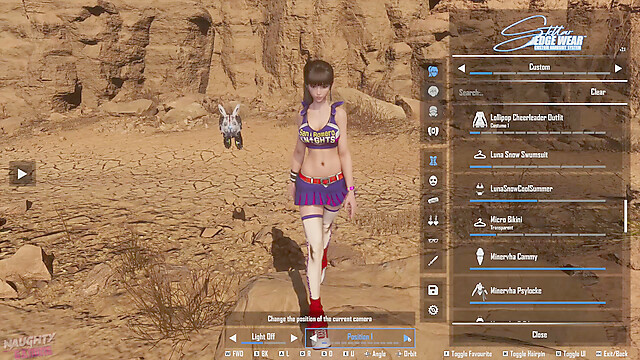Click variant slider under Luna Snow Swimsuit
This screenshot has width=640, height=360.
538,167
